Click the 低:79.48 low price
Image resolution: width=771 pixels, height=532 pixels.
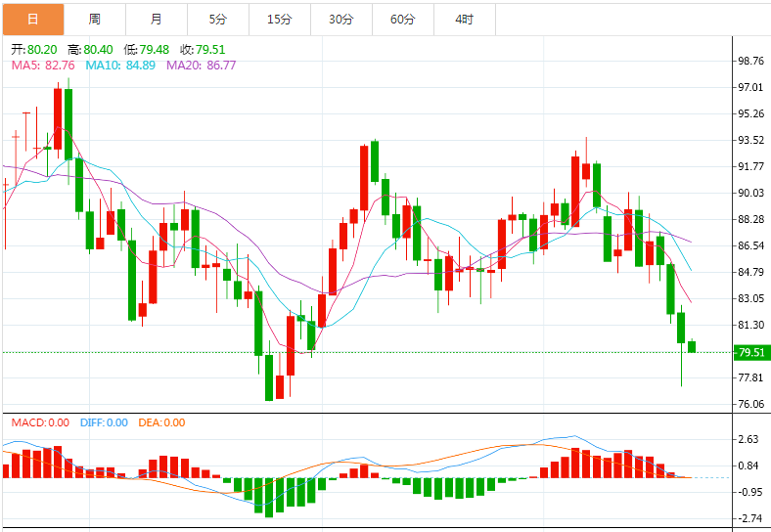[x=147, y=50]
